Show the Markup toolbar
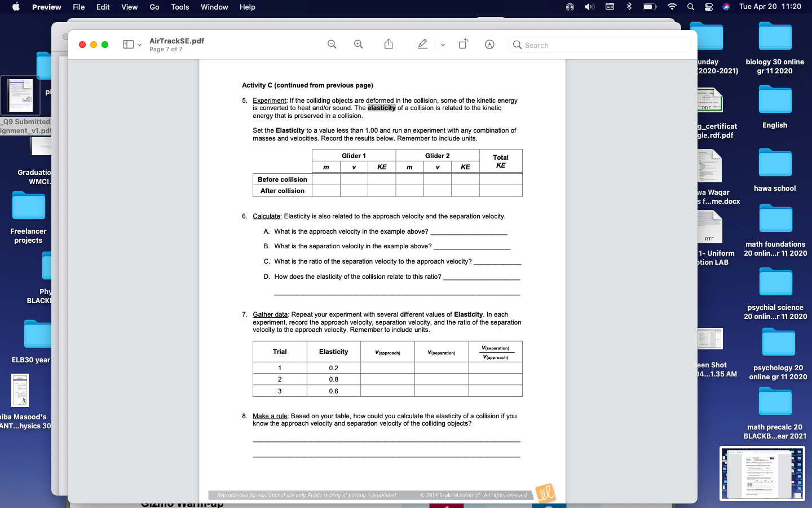 click(489, 45)
